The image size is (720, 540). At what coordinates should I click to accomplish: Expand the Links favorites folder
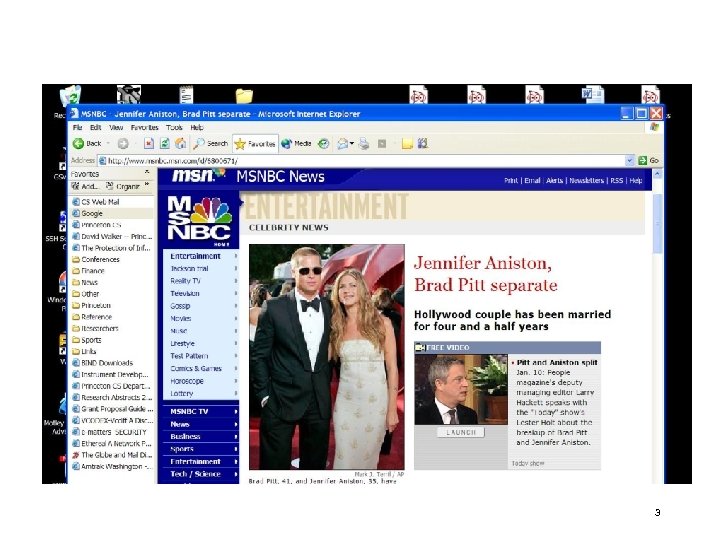[84, 351]
